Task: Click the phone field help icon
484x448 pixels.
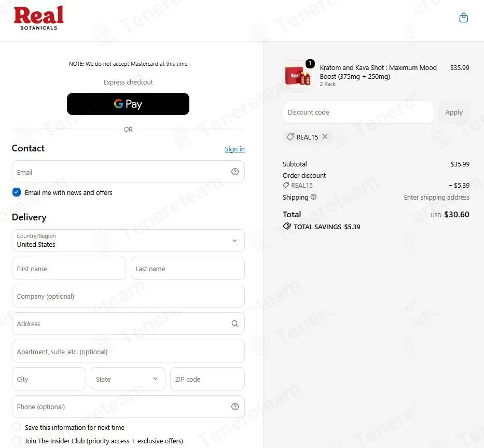Action: pyautogui.click(x=235, y=407)
